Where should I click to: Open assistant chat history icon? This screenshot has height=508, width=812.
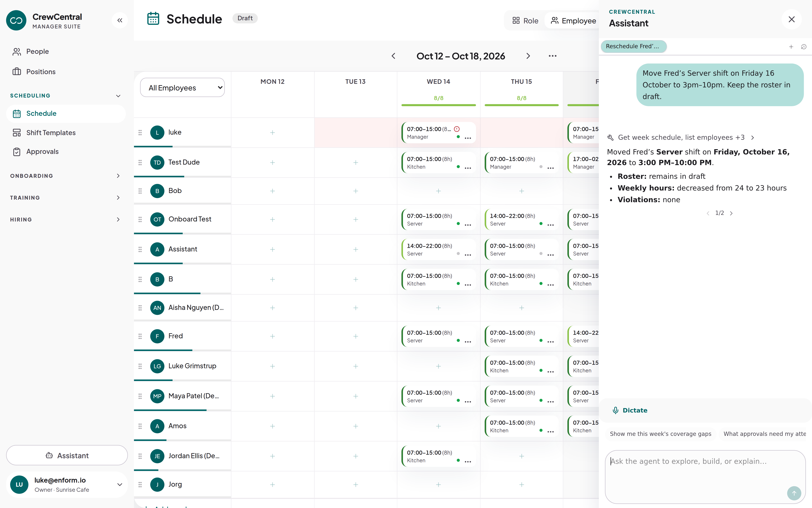(804, 47)
